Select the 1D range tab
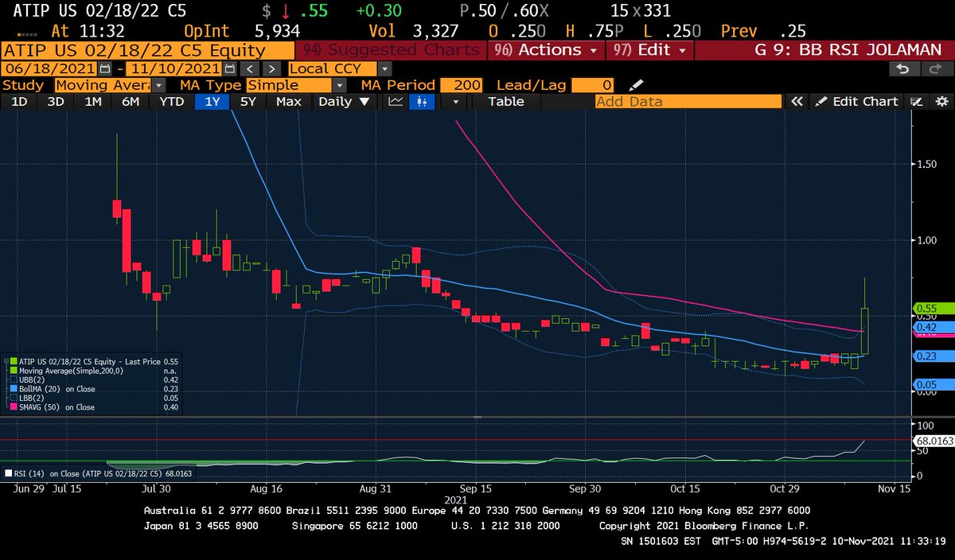The image size is (955, 560). (x=18, y=101)
